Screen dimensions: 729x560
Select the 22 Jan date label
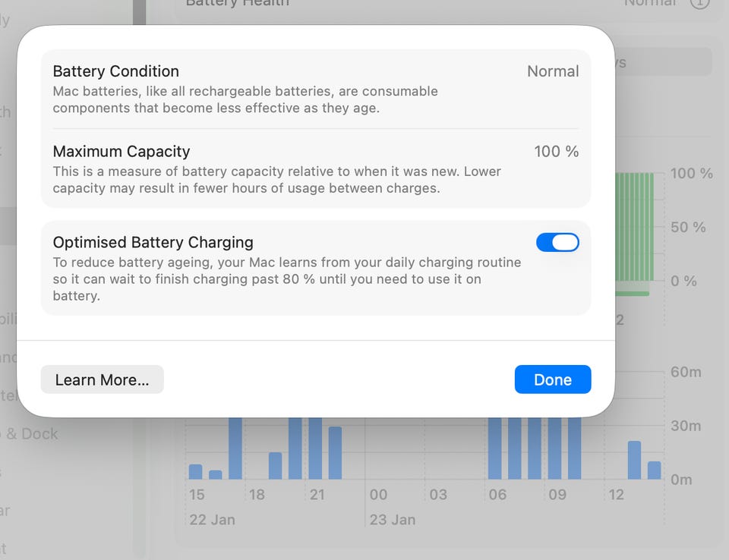coord(212,520)
